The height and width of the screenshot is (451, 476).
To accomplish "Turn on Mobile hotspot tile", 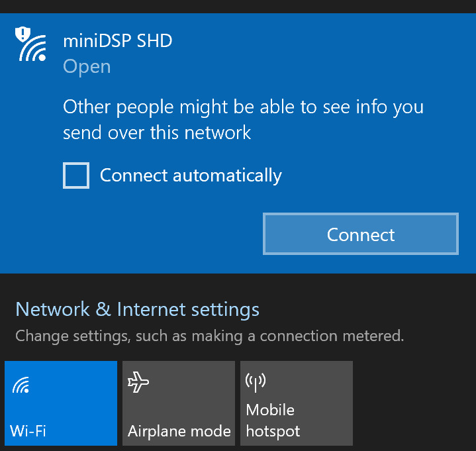I will [297, 403].
